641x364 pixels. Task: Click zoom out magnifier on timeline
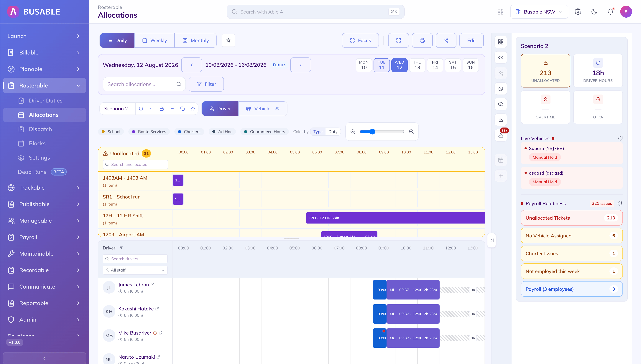click(353, 132)
